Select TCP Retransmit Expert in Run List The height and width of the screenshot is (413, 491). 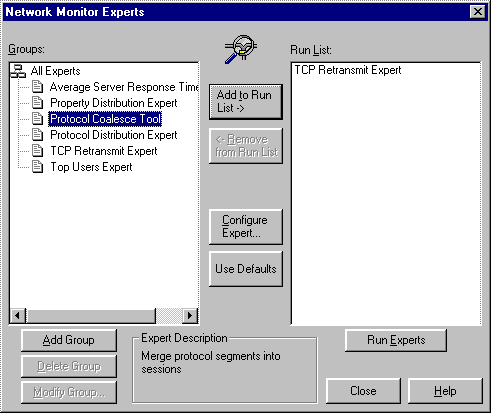point(348,70)
